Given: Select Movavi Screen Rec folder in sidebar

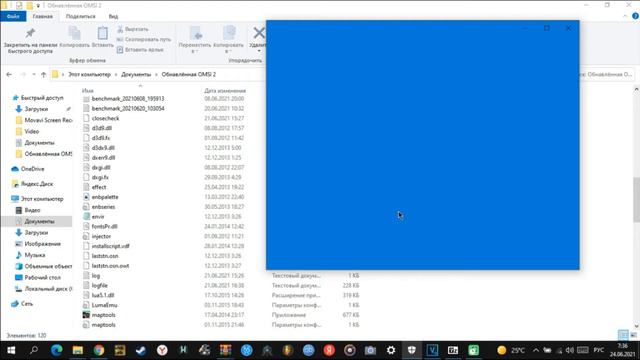Looking at the screenshot, I should (x=44, y=120).
